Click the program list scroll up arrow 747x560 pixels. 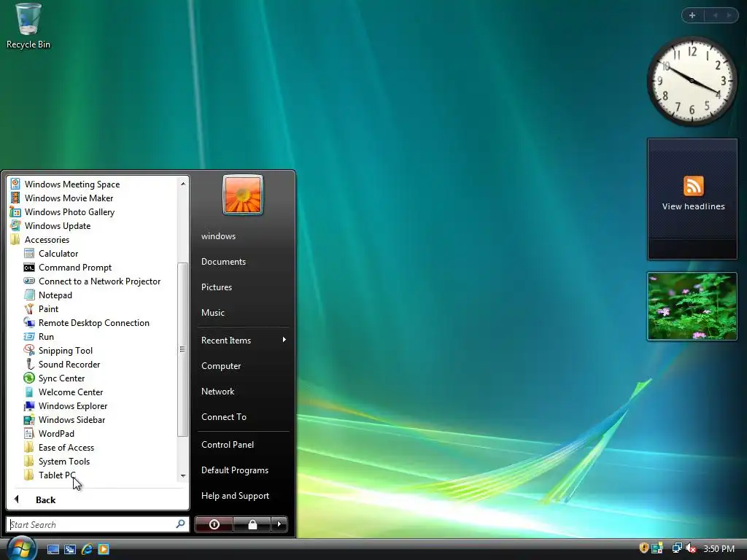[183, 183]
